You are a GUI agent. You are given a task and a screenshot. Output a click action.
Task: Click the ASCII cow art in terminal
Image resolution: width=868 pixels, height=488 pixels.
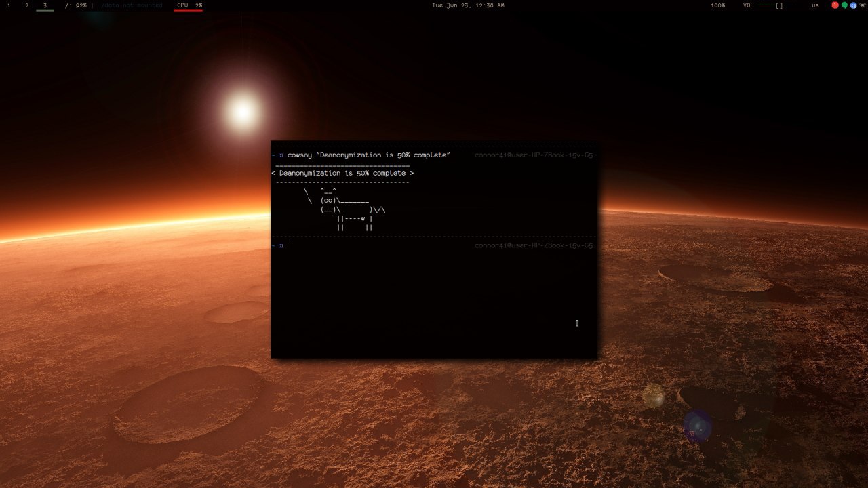click(x=344, y=209)
